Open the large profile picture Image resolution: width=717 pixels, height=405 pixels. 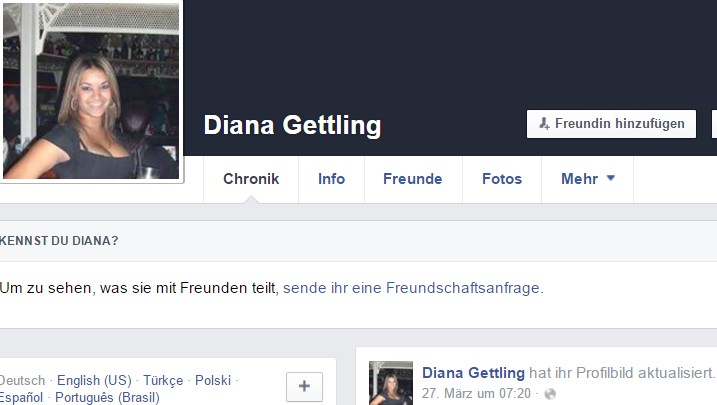click(x=91, y=91)
